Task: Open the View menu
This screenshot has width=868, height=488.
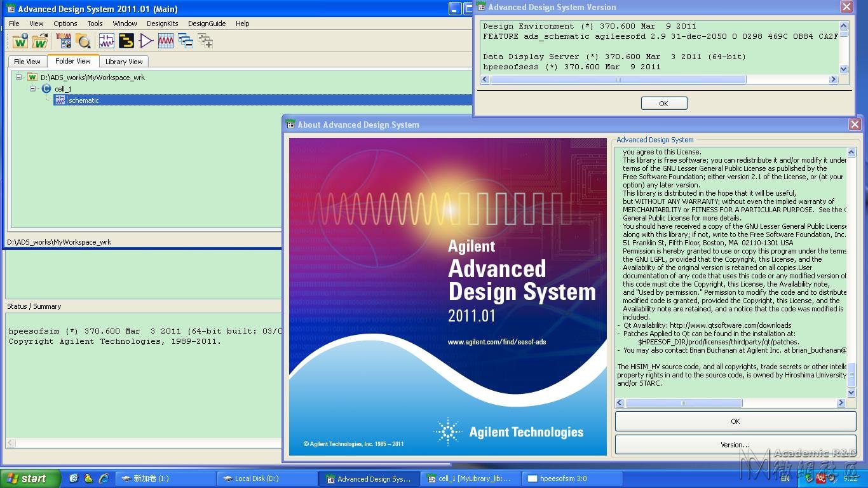Action: click(37, 24)
